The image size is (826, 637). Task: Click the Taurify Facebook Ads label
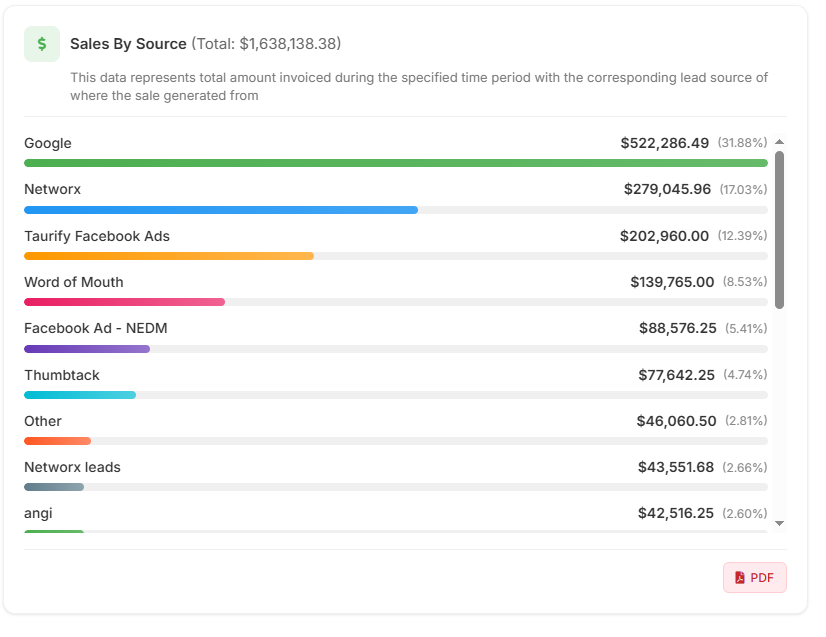point(97,236)
